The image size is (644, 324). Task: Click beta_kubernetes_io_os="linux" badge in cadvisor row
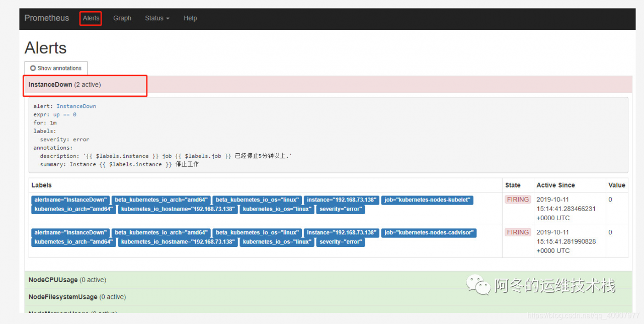coord(257,233)
